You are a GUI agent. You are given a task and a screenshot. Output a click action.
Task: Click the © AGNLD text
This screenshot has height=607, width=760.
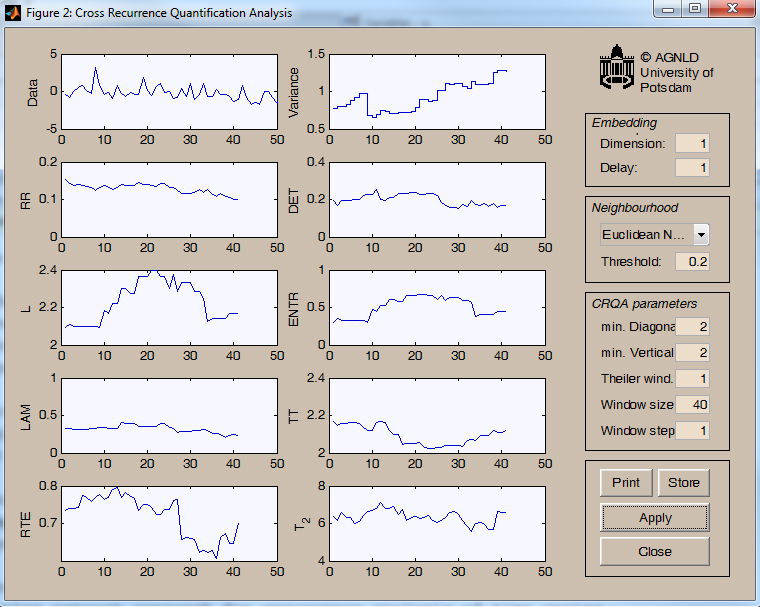(x=669, y=58)
